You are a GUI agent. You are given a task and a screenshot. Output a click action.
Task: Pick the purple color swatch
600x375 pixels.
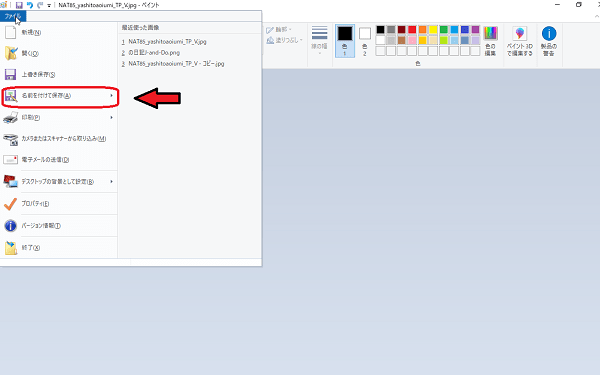[x=475, y=30]
